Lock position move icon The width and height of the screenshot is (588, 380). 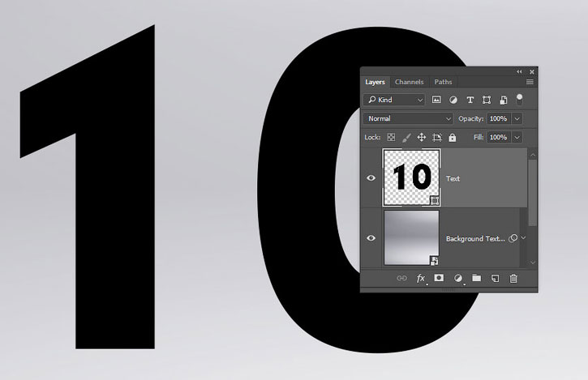pyautogui.click(x=422, y=137)
